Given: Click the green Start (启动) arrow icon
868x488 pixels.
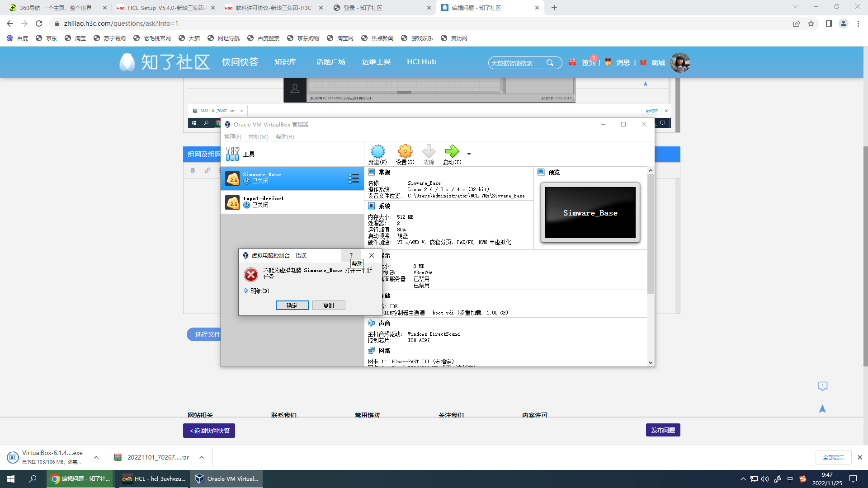Looking at the screenshot, I should 452,152.
